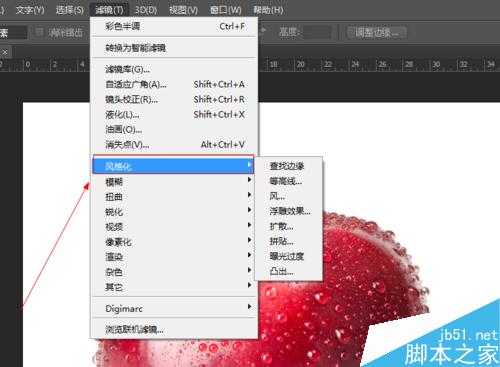500x367 pixels.
Task: Open the 液化(L)... filter
Action: pyautogui.click(x=174, y=115)
